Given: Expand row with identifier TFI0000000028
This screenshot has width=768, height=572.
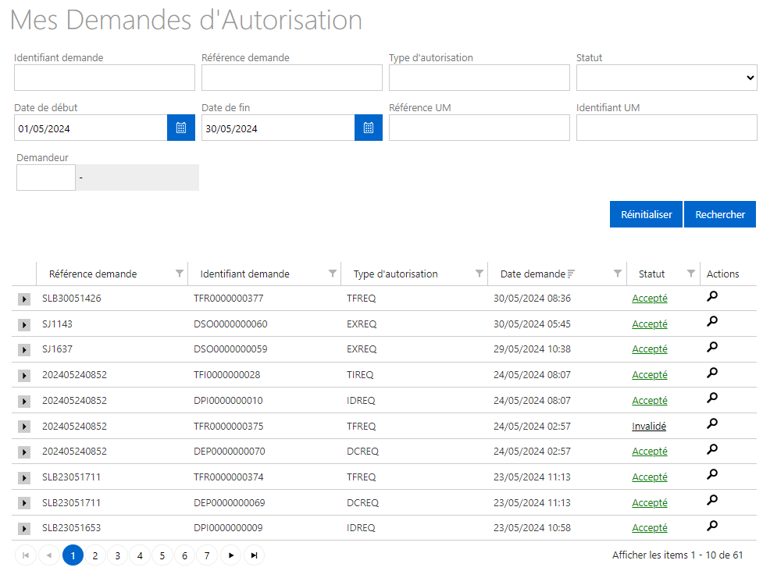Looking at the screenshot, I should (24, 376).
